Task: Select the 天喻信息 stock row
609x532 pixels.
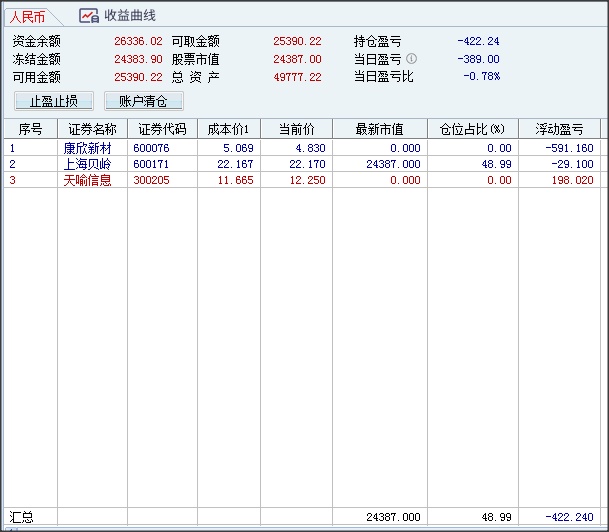Action: [x=302, y=180]
